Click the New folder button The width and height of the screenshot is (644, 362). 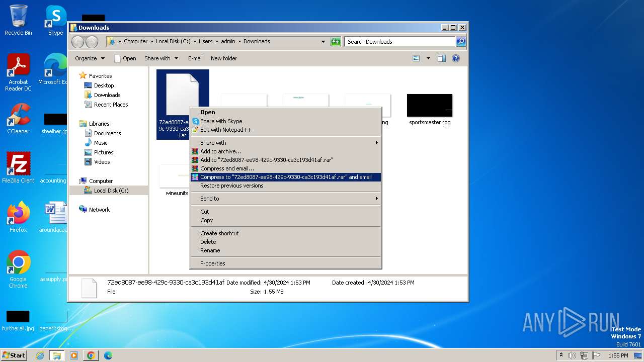[224, 58]
